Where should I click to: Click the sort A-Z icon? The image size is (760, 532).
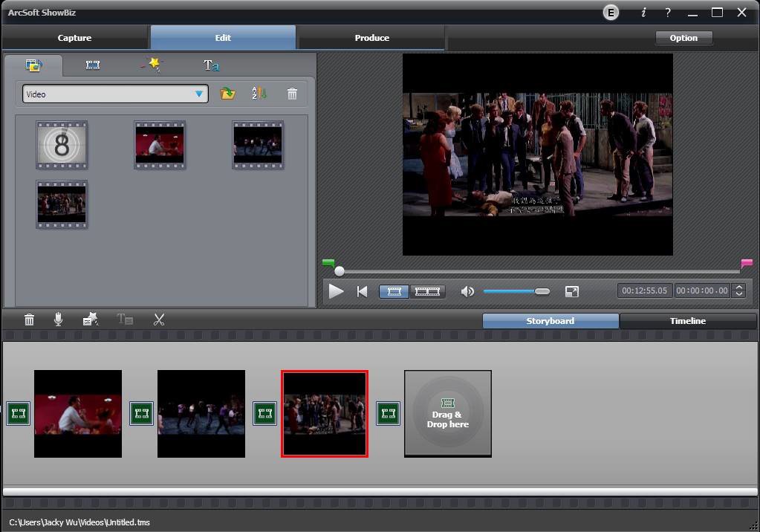(259, 94)
